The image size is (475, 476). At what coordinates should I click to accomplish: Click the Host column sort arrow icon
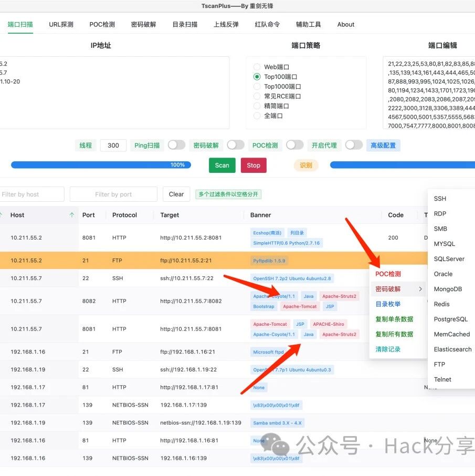(71, 215)
